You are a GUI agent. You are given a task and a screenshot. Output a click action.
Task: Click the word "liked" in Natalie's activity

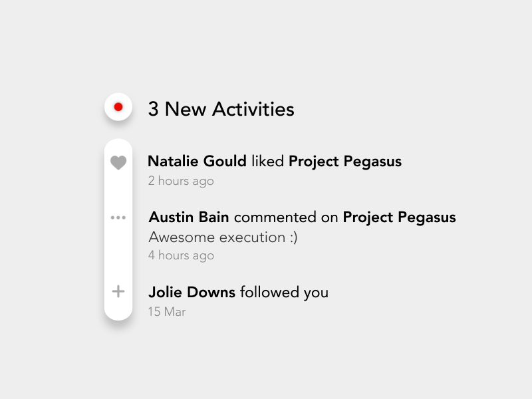(267, 161)
